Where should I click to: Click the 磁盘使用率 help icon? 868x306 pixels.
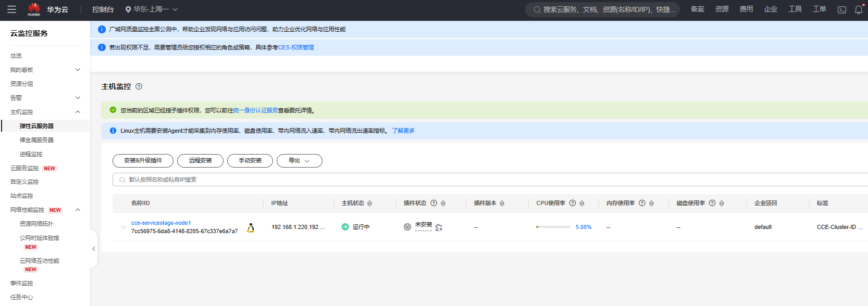click(712, 203)
